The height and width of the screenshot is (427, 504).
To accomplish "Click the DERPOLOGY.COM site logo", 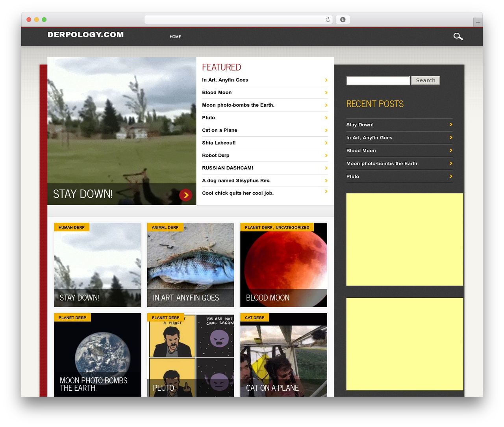I will 85,35.
